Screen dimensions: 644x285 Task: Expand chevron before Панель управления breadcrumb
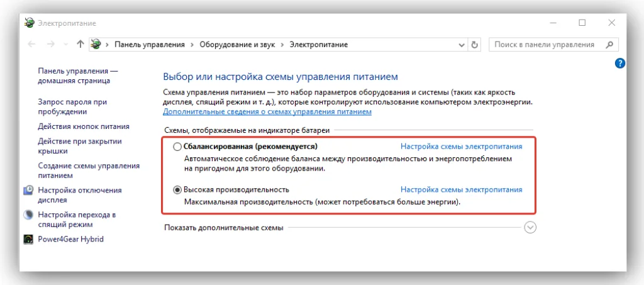pos(107,45)
